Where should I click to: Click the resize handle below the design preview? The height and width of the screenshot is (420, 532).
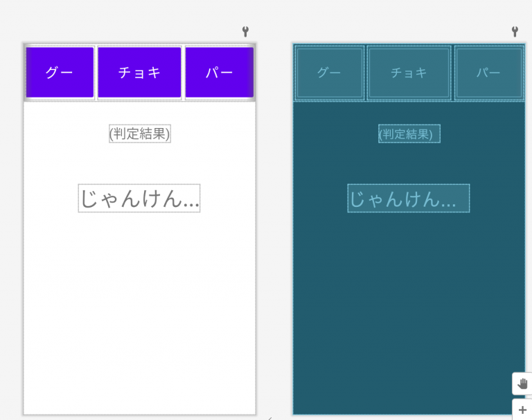[x=270, y=419]
